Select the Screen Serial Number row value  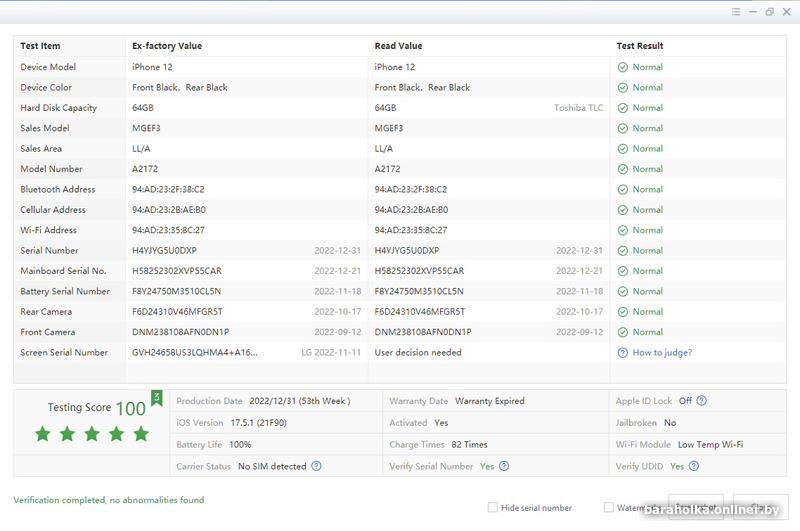pos(194,353)
